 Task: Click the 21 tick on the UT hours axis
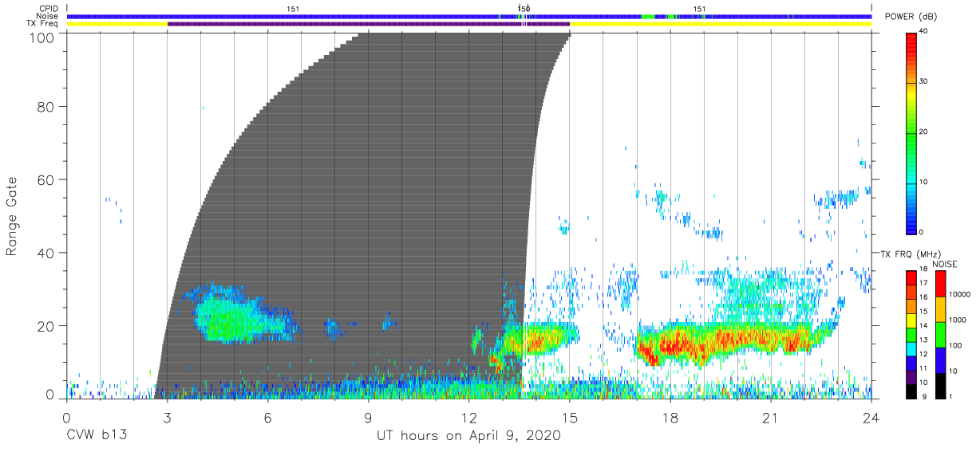[x=771, y=418]
